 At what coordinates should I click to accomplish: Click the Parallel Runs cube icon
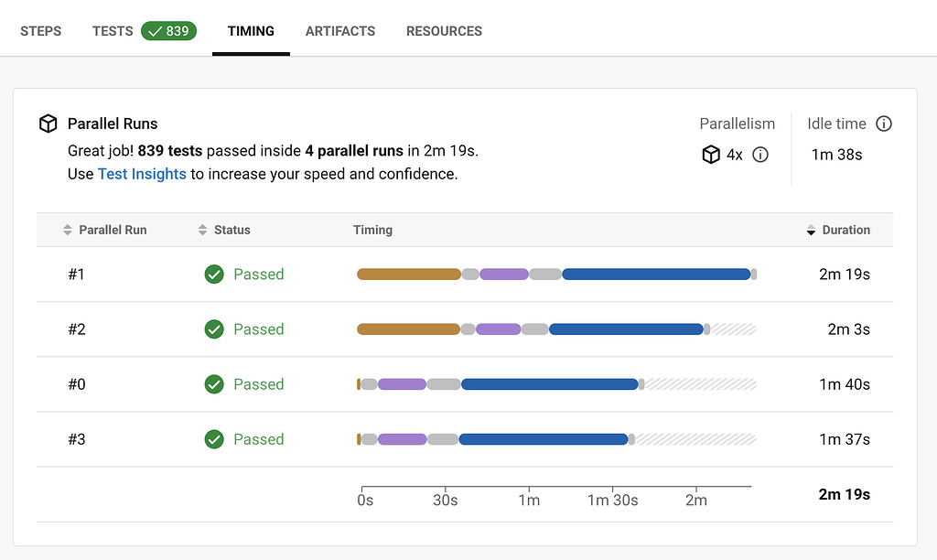coord(48,124)
